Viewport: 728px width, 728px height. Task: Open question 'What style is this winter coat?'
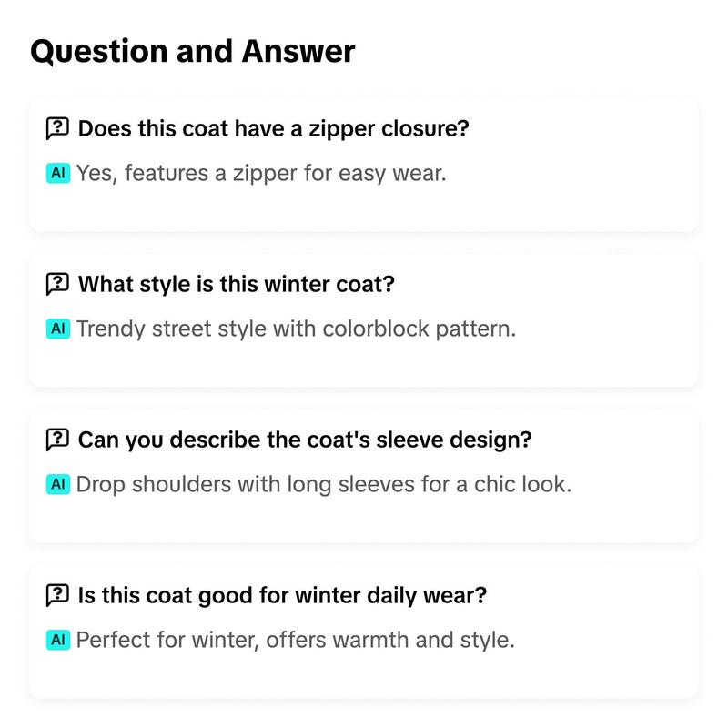click(237, 284)
